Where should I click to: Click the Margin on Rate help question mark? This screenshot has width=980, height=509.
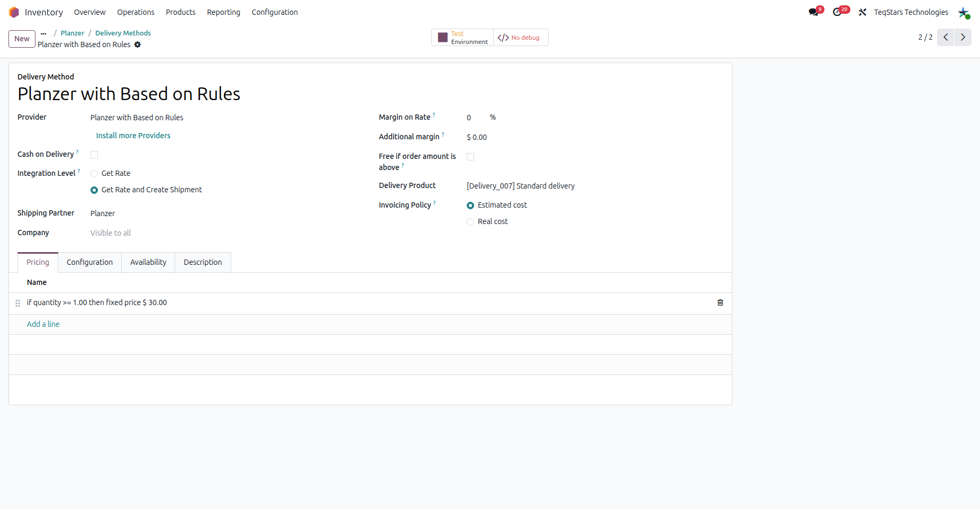click(x=434, y=114)
